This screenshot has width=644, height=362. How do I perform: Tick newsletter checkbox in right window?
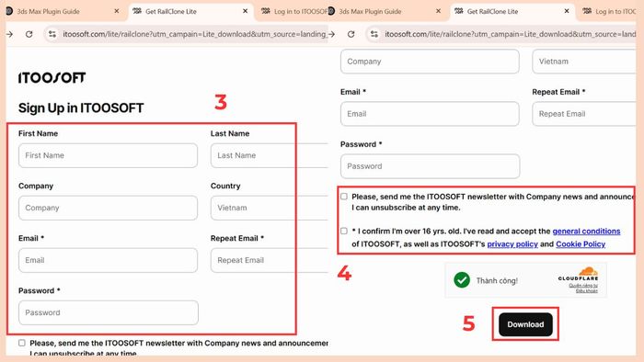tap(344, 197)
